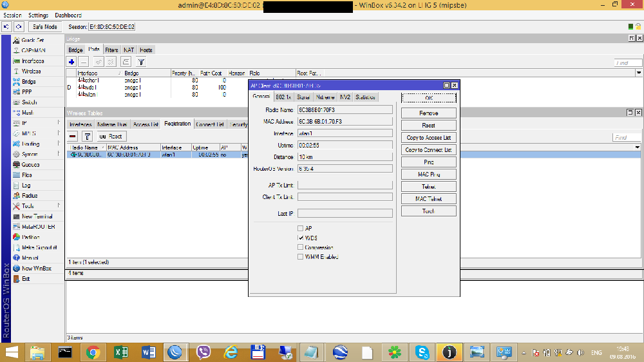The image size is (644, 362).
Task: Click the MAC Ping button
Action: [x=429, y=175]
